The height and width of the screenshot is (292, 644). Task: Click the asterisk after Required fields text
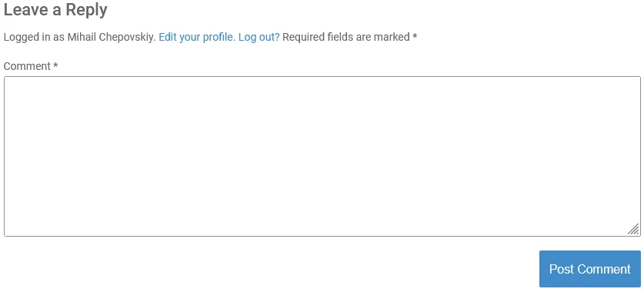(x=415, y=36)
